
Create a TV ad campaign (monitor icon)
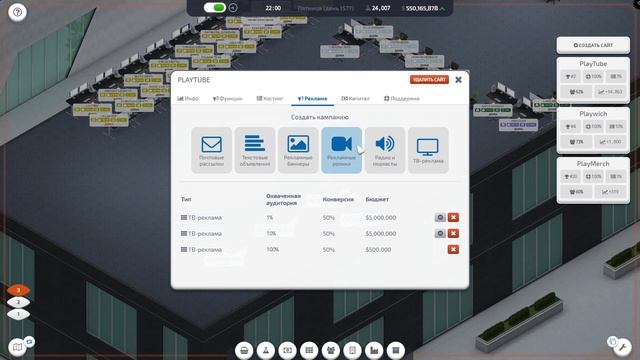(x=428, y=150)
